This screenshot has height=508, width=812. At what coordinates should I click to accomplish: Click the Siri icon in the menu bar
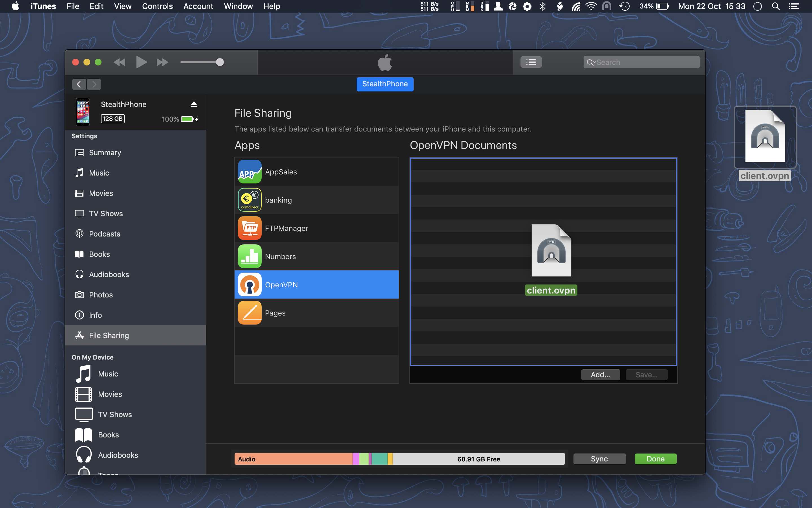click(x=758, y=6)
